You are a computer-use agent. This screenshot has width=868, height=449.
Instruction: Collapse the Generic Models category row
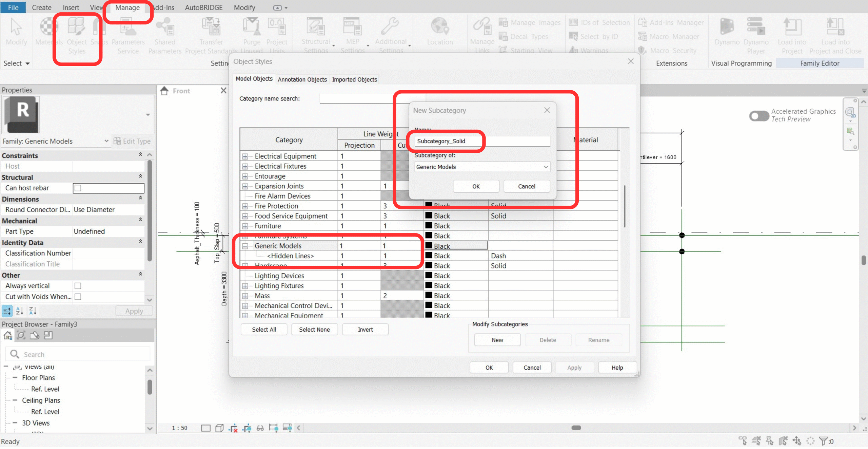tap(245, 246)
